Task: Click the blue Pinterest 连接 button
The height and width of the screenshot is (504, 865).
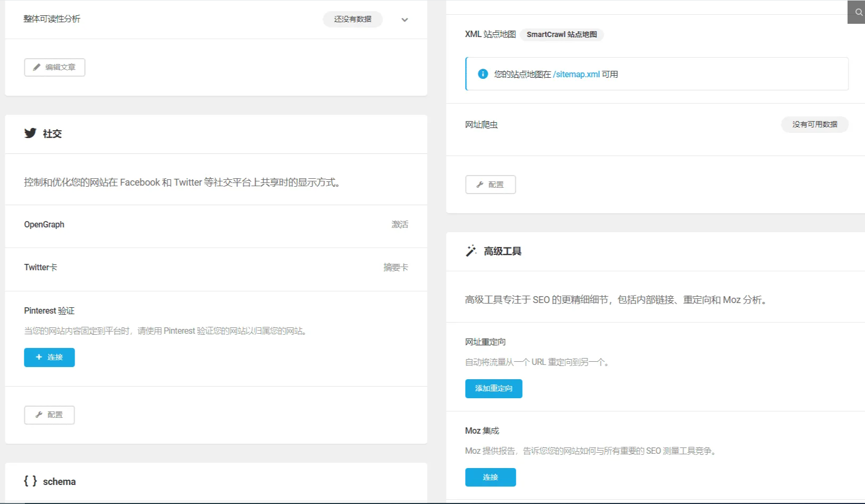Action: click(x=49, y=358)
